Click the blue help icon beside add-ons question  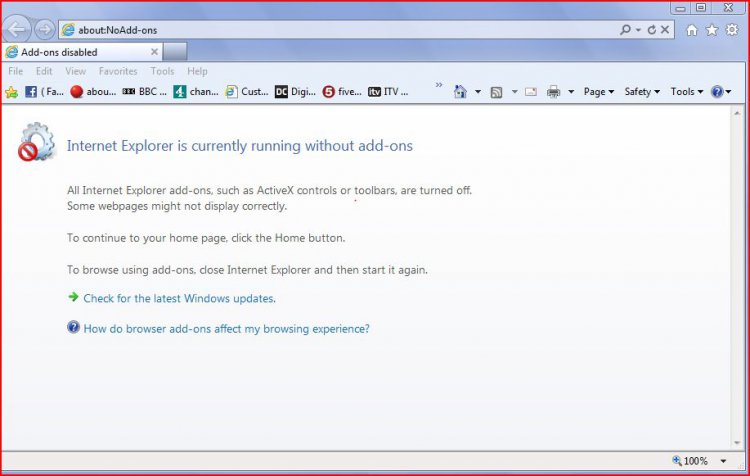coord(73,327)
